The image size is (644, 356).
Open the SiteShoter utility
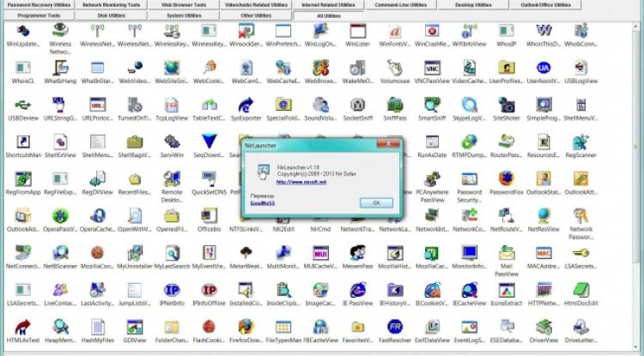(x=507, y=106)
